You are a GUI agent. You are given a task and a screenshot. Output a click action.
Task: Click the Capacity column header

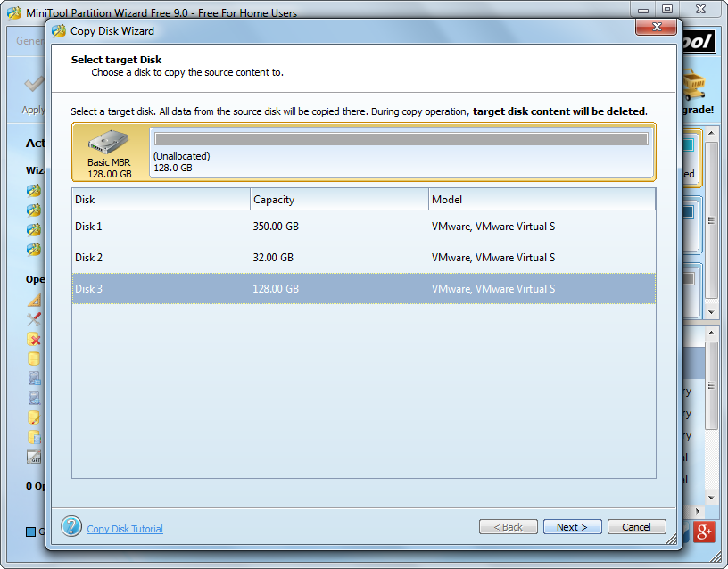click(x=339, y=200)
